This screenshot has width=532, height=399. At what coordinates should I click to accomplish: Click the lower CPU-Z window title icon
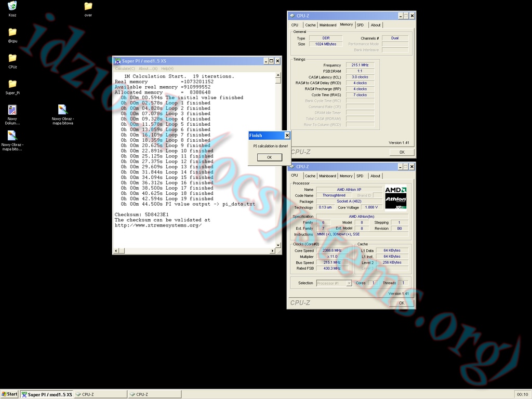pos(292,167)
